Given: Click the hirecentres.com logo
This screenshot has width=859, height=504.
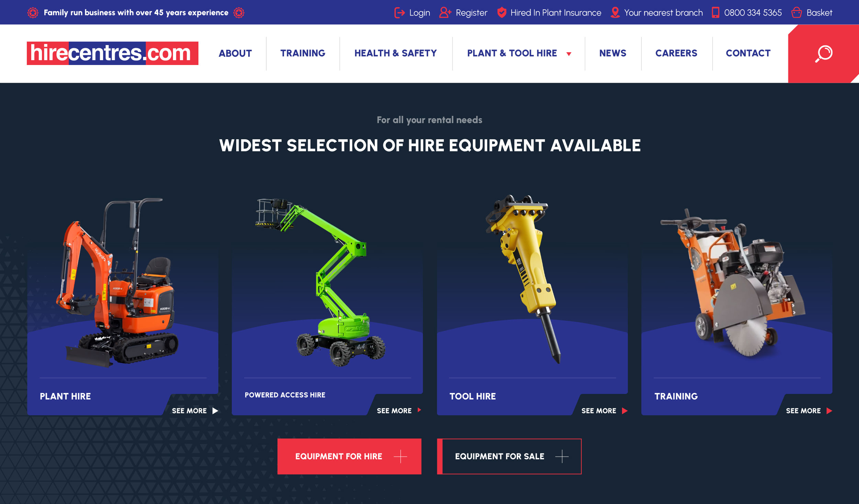Looking at the screenshot, I should click(x=112, y=53).
